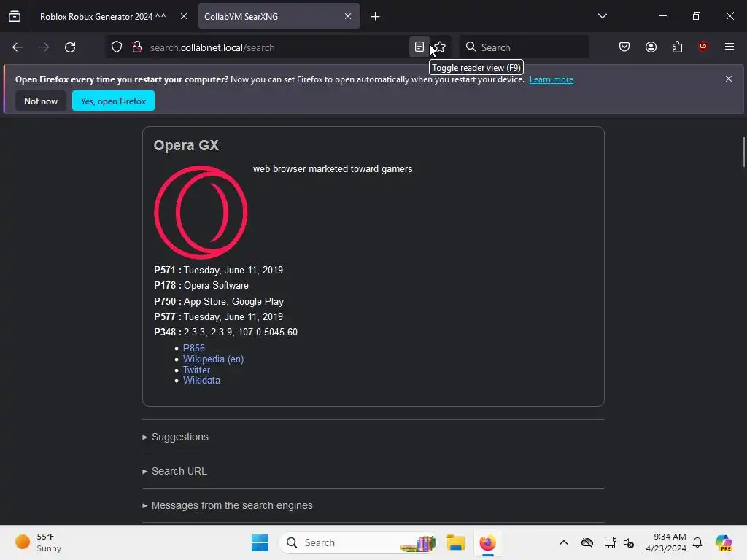Click the P750 : App Store, Google Play row
747x560 pixels.
pyautogui.click(x=219, y=301)
